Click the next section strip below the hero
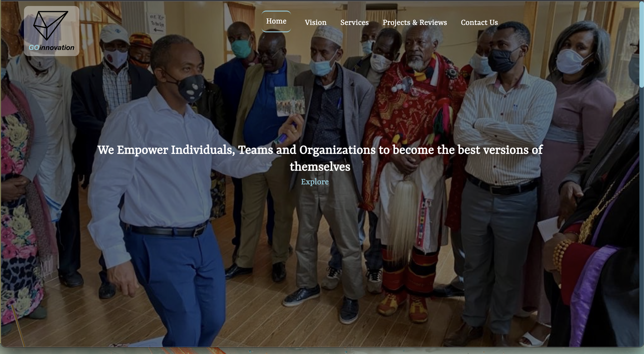 tap(322, 351)
